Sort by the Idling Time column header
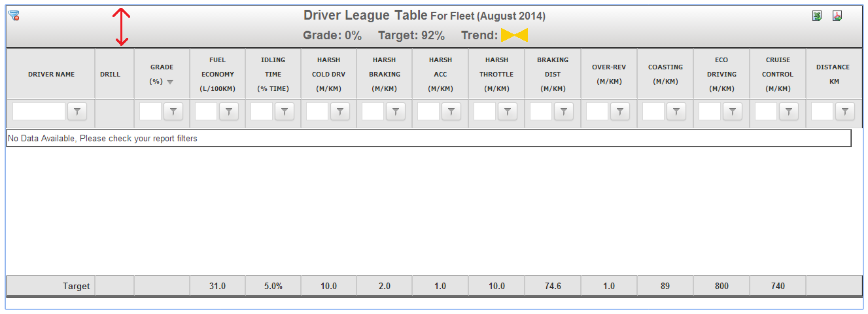868x314 pixels. (x=273, y=74)
